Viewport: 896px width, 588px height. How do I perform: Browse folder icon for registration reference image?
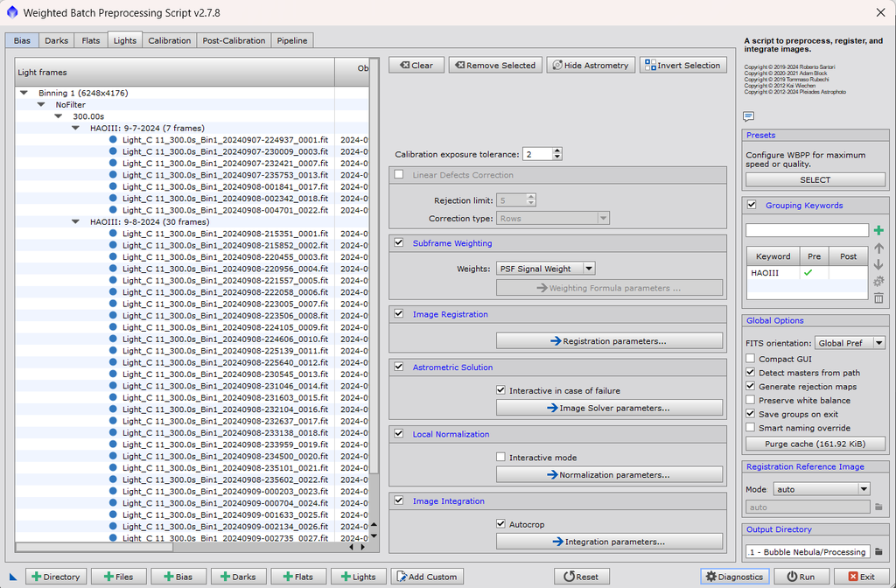point(878,507)
